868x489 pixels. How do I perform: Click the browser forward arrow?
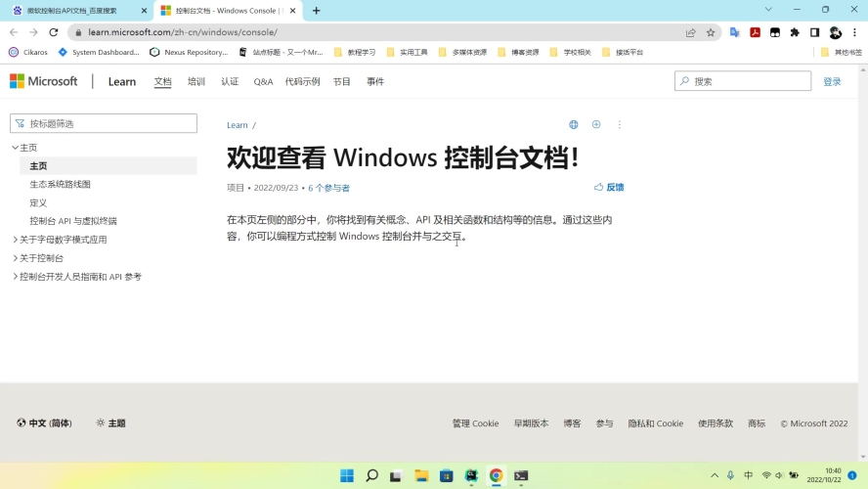click(x=33, y=32)
